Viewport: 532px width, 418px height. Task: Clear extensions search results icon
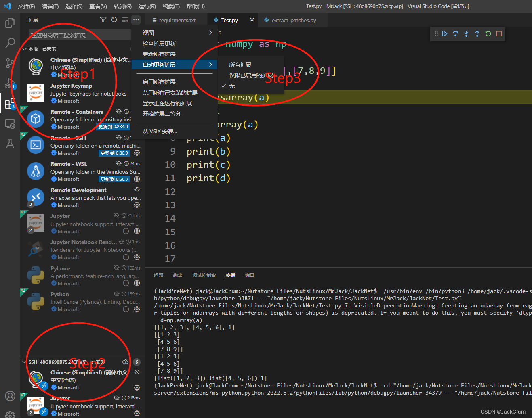click(125, 20)
